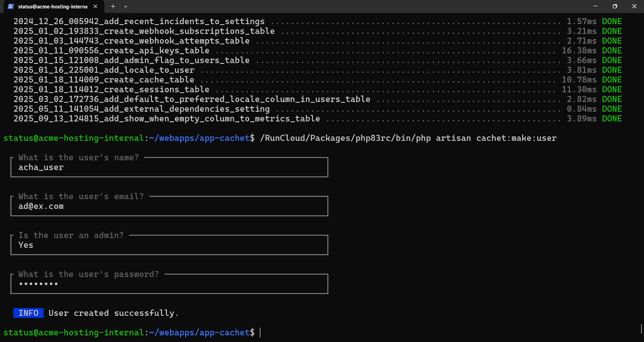The height and width of the screenshot is (342, 644).
Task: Click the 'User created successfully.' message
Action: point(113,313)
